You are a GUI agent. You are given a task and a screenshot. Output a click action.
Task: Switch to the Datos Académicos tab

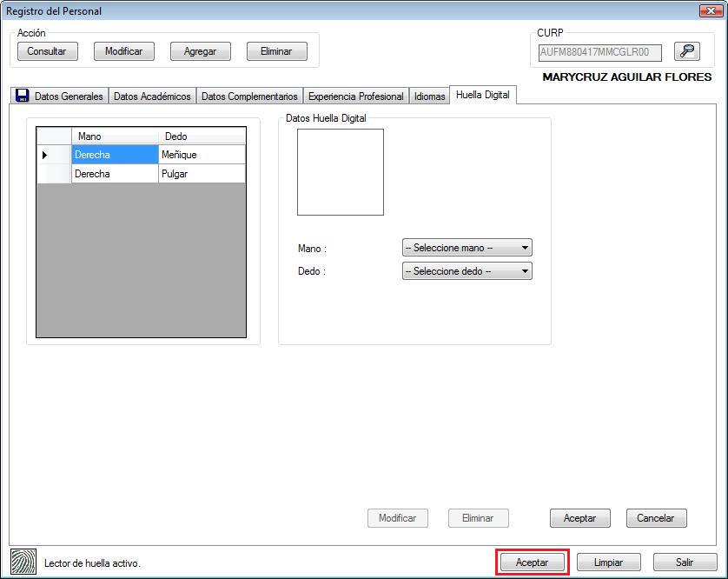point(152,96)
